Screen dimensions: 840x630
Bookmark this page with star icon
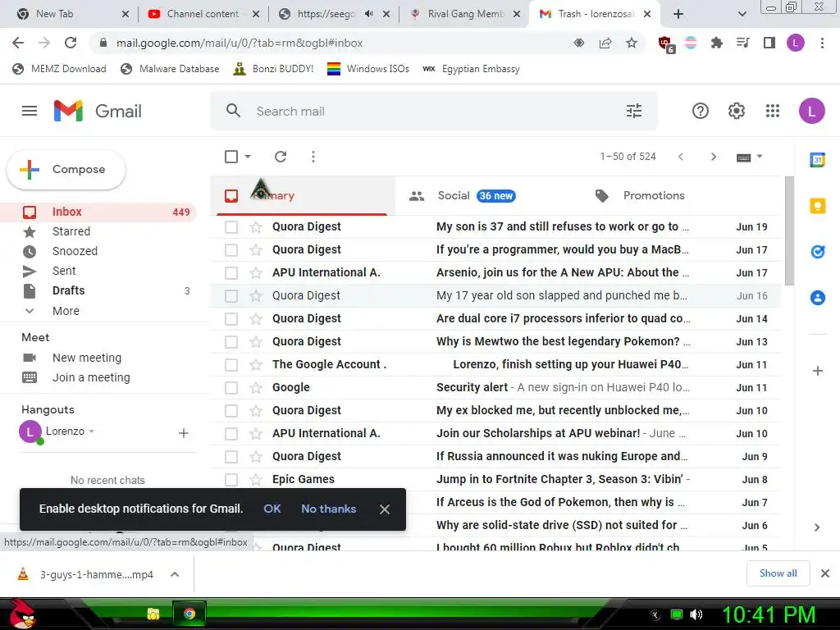pyautogui.click(x=632, y=43)
